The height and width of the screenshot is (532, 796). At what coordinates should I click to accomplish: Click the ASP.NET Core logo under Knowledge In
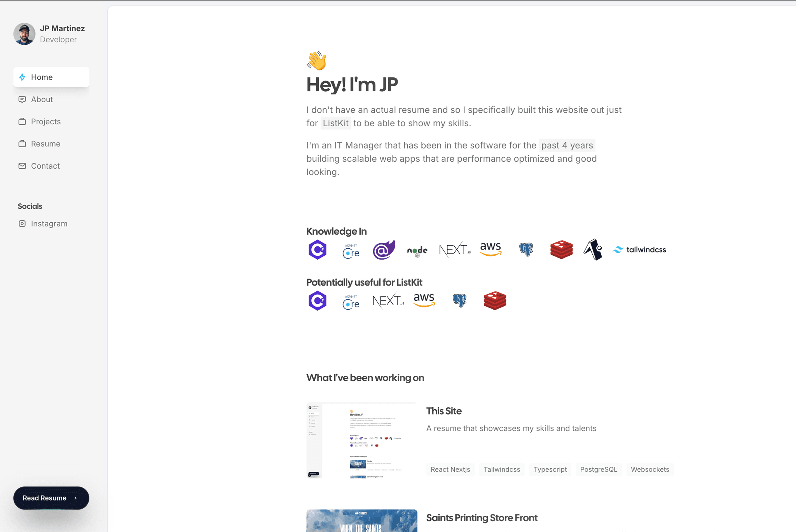pyautogui.click(x=351, y=251)
